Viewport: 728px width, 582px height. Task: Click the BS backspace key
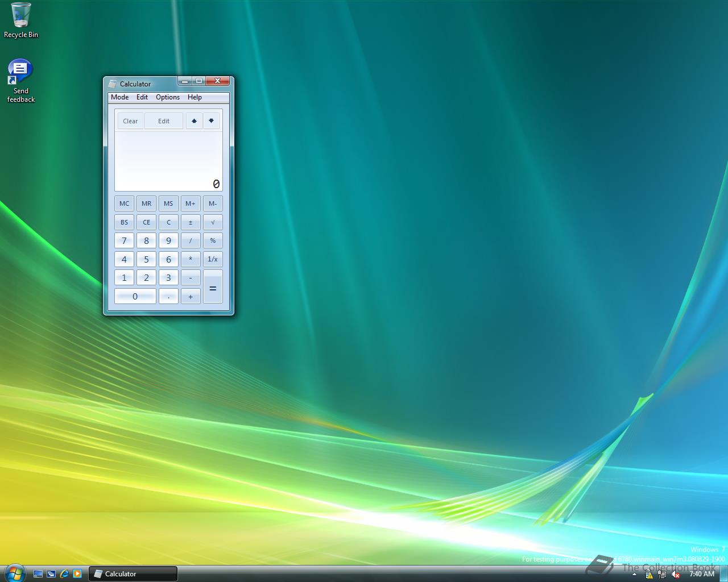click(x=125, y=222)
